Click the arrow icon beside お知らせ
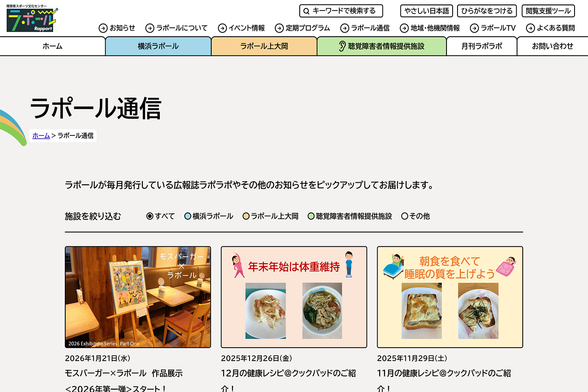Screen dimensions: 588x392 (x=103, y=28)
